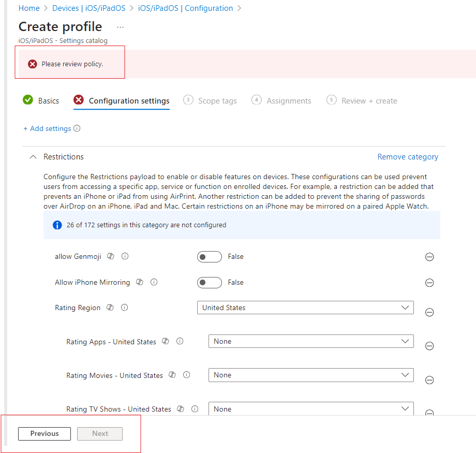Image resolution: width=476 pixels, height=453 pixels.
Task: Click the info icon next to Allow iPhone Mirroring
Action: point(154,282)
